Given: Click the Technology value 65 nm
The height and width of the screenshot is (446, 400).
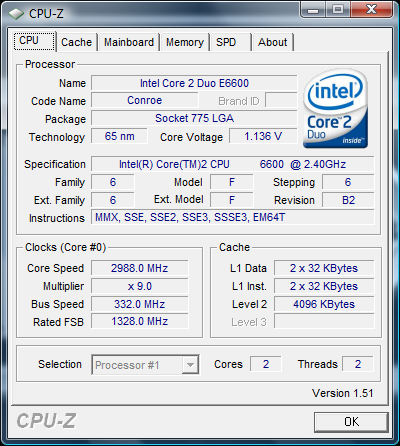Looking at the screenshot, I should click(x=119, y=136).
